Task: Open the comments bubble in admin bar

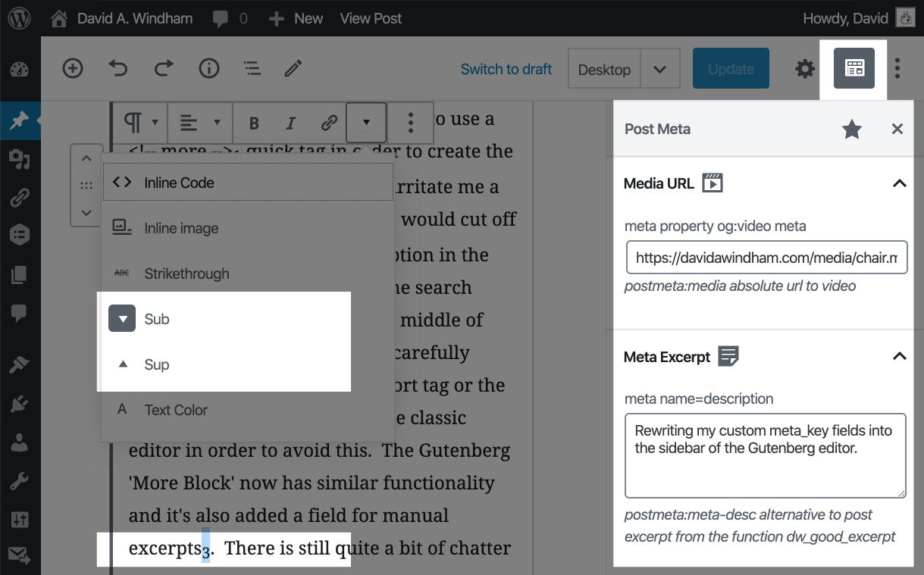Action: coord(230,18)
